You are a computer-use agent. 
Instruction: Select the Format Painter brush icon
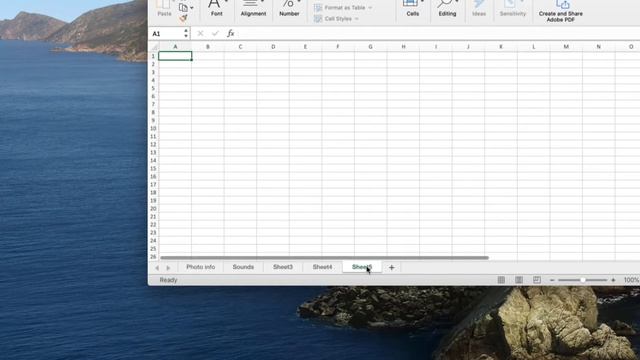click(183, 18)
